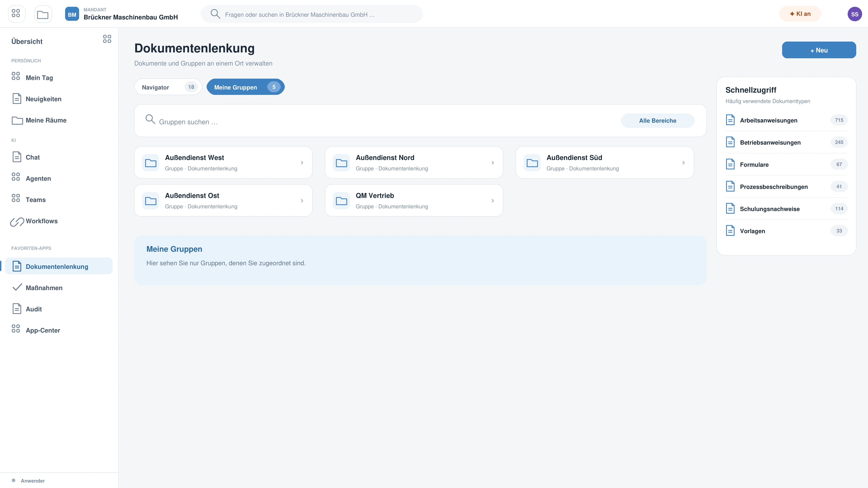Open Meine Räume in the sidebar
Viewport: 868px width, 488px height.
coord(59,120)
